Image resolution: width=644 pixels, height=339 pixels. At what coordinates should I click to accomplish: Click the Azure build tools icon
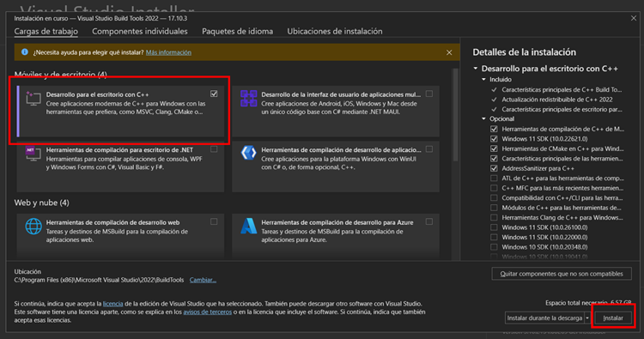[248, 226]
